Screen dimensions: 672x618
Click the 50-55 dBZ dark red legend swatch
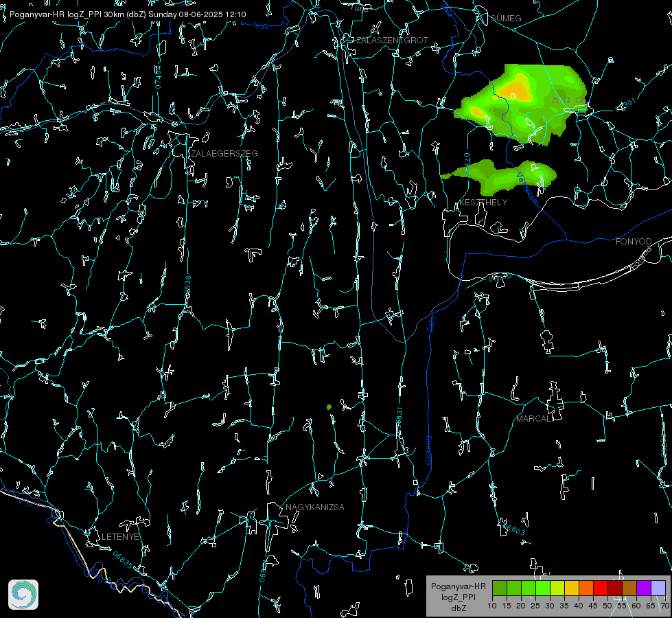pos(615,588)
